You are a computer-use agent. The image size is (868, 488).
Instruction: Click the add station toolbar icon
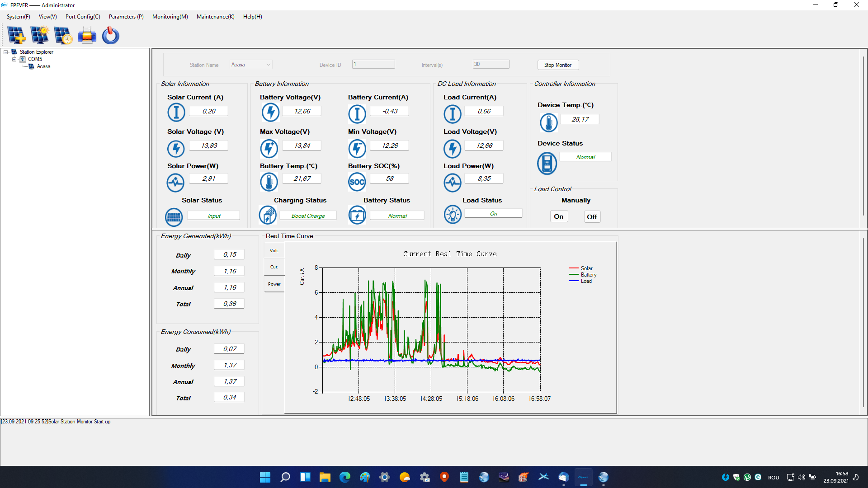point(16,35)
